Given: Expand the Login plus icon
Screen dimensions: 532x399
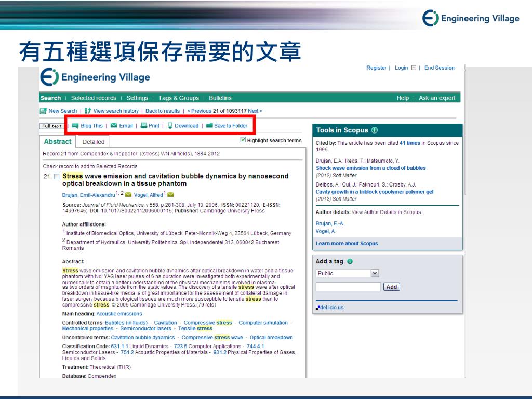Looking at the screenshot, I should (414, 68).
